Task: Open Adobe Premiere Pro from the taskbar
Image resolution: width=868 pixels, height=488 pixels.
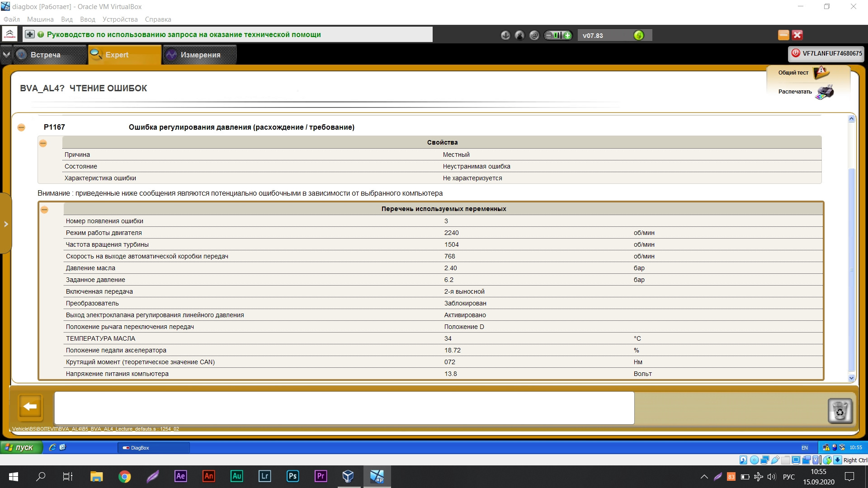Action: pos(321,476)
